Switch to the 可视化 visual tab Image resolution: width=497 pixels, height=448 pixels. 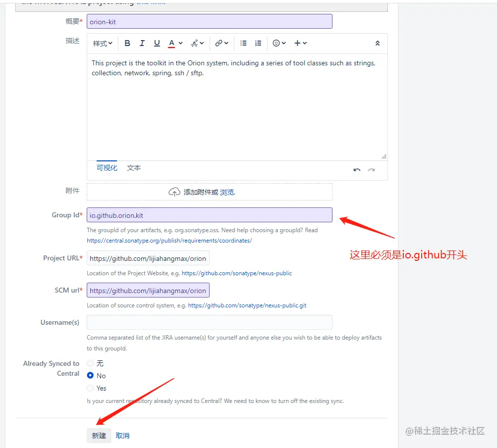pos(107,168)
